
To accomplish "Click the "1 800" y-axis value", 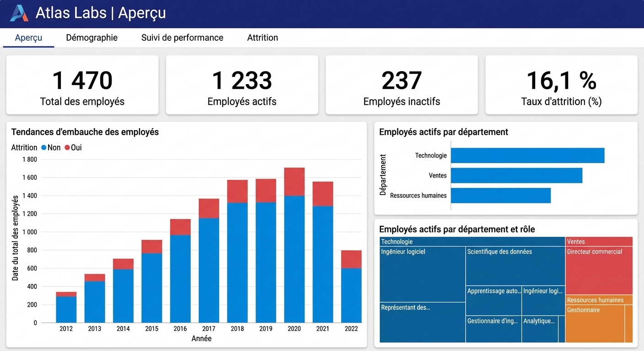I will (x=30, y=160).
